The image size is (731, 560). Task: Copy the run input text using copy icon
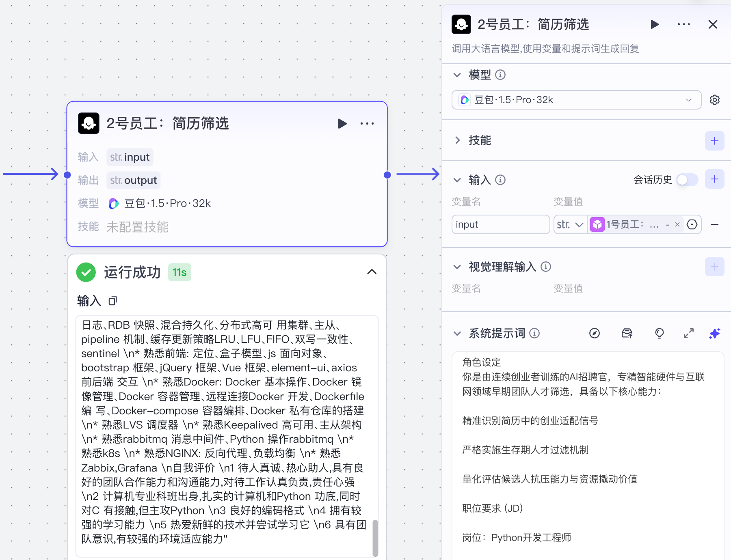[x=113, y=300]
